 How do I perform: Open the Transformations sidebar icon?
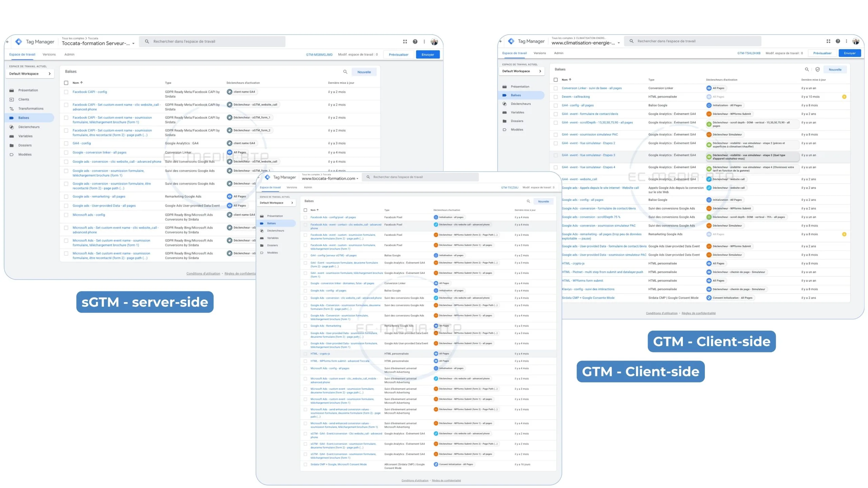[12, 109]
